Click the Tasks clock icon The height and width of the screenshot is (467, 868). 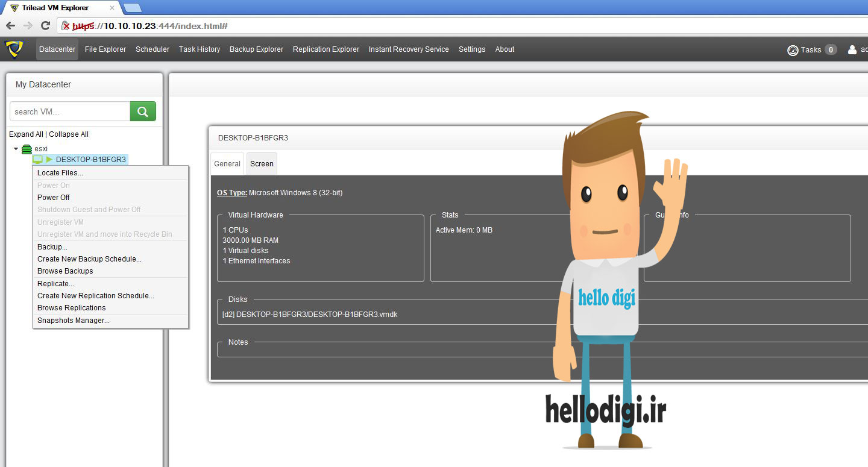[793, 50]
